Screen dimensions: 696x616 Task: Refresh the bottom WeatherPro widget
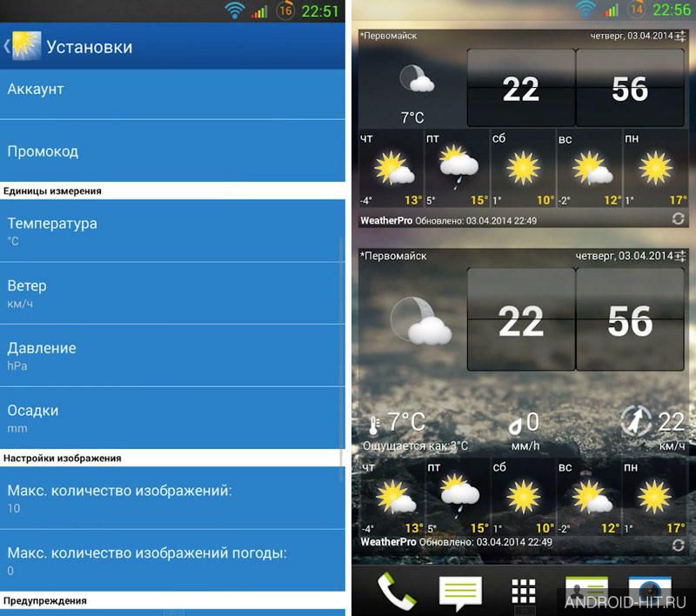coord(678,545)
